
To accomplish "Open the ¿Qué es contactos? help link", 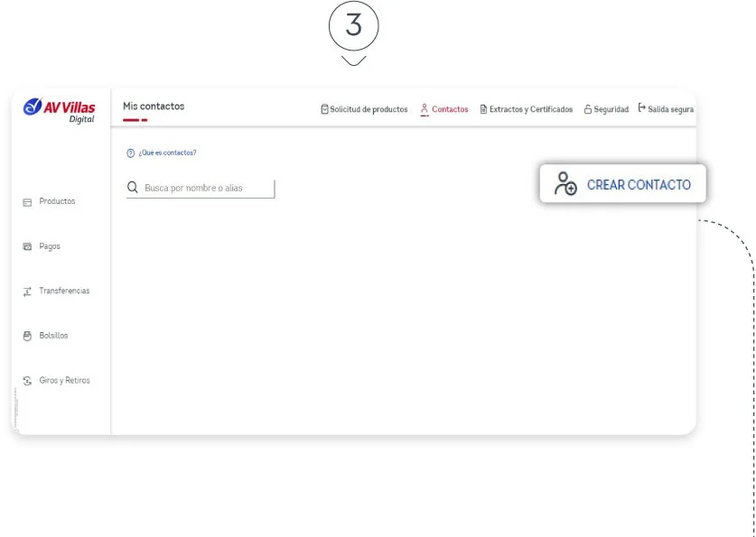I will pyautogui.click(x=167, y=152).
